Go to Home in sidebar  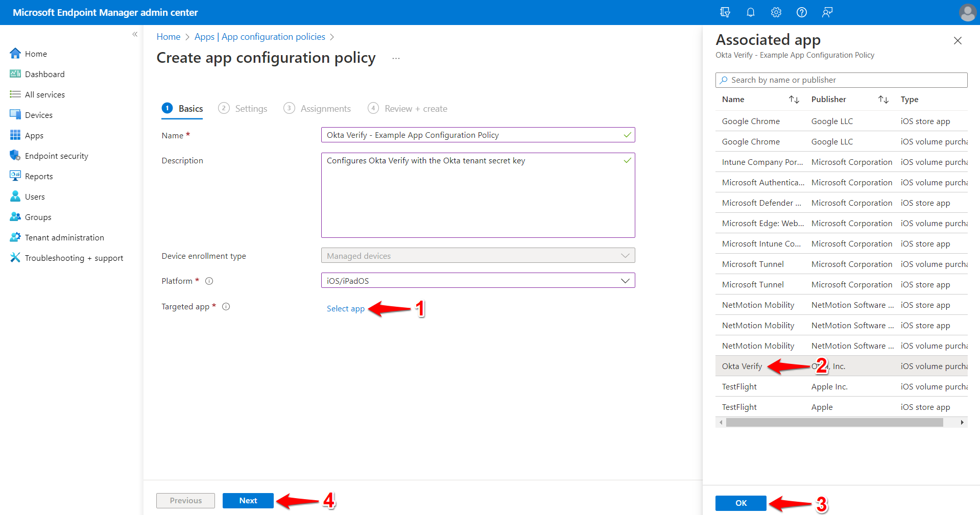(36, 54)
